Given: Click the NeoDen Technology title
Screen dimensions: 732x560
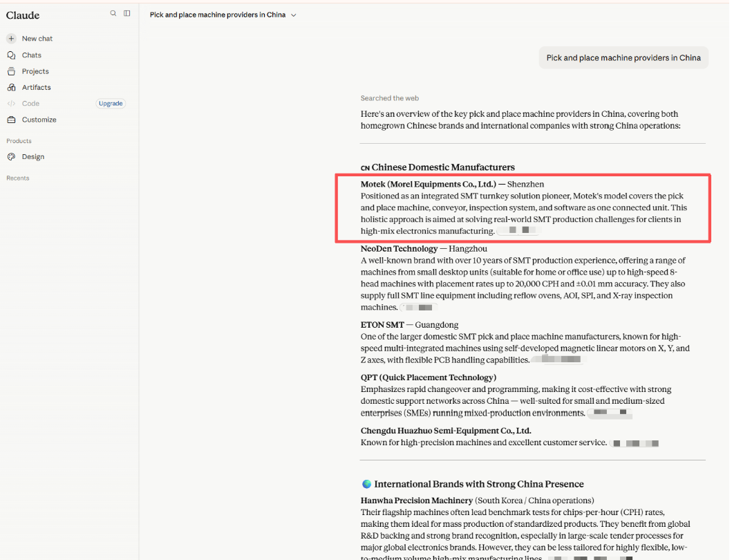Looking at the screenshot, I should pyautogui.click(x=399, y=248).
